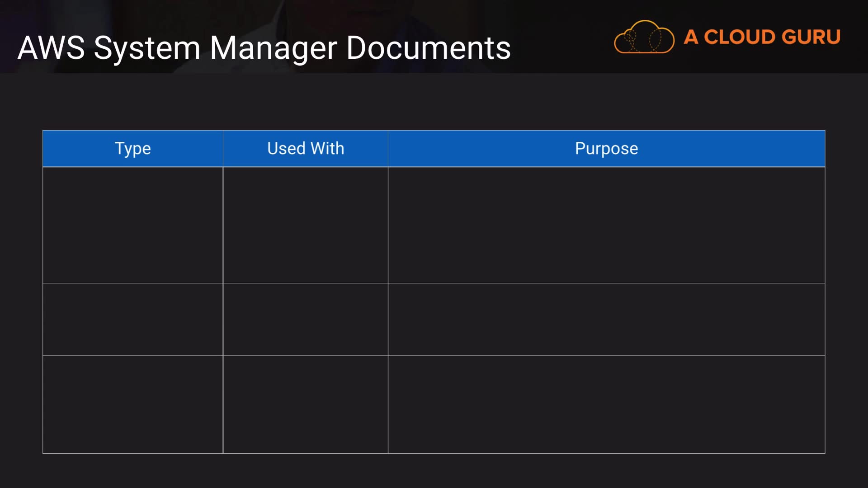
Task: Click middle-row empty cell under Type
Action: tap(132, 319)
